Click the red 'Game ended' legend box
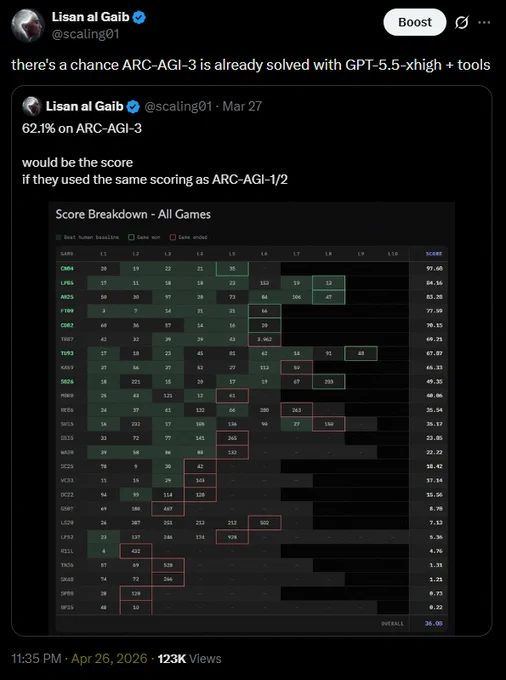 click(173, 237)
